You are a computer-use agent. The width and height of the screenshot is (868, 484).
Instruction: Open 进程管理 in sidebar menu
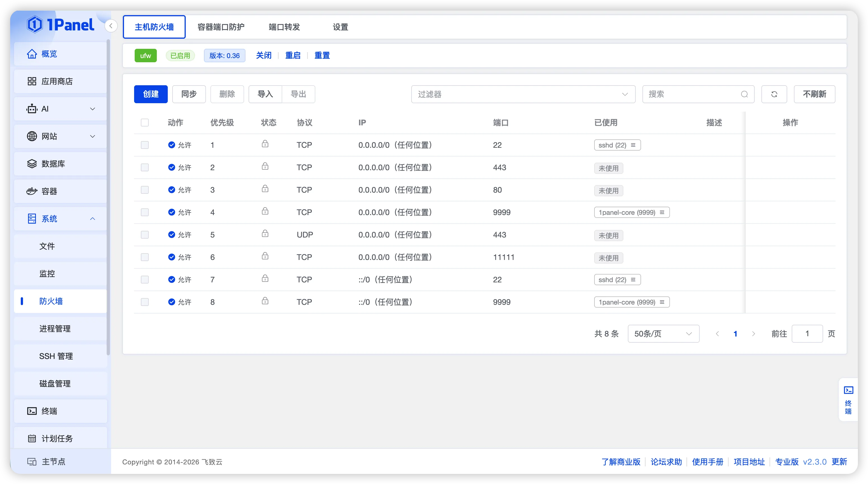(x=60, y=328)
